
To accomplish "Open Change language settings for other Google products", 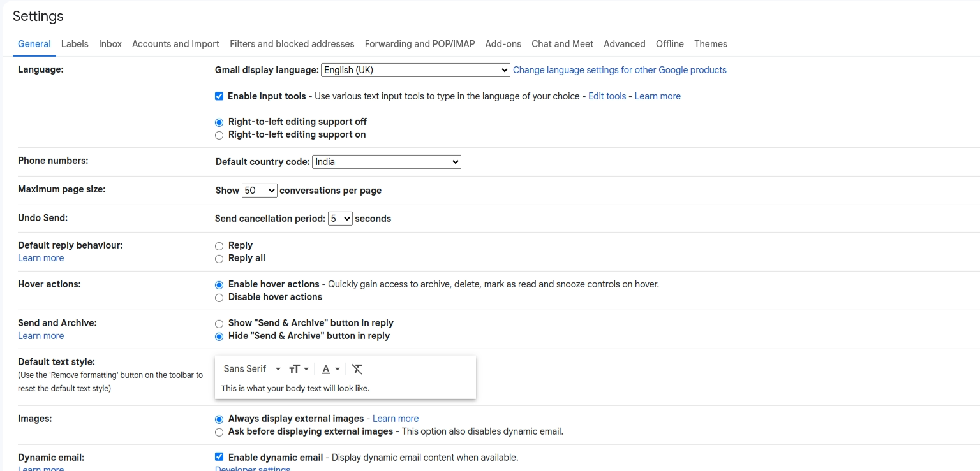I will pos(620,70).
